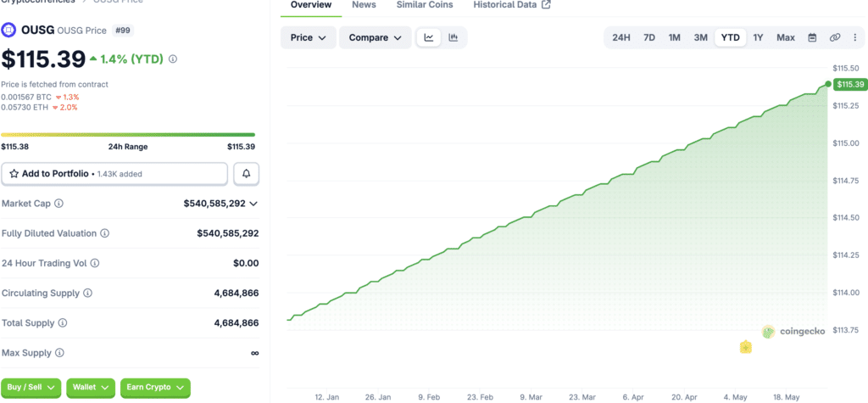Switch to candlestick chart view icon

click(x=453, y=37)
